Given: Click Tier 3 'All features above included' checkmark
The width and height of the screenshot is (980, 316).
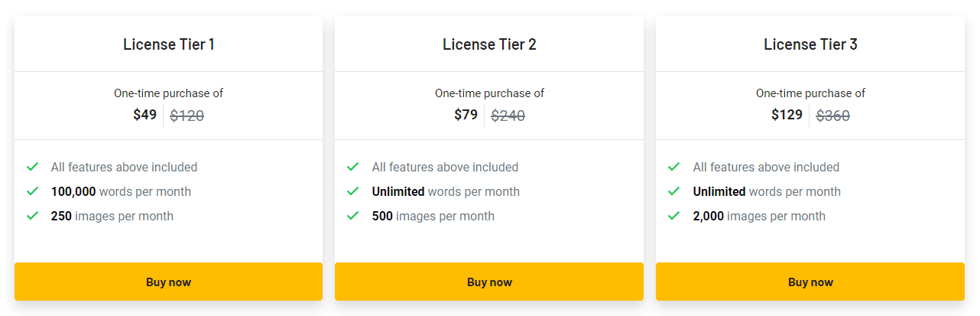Looking at the screenshot, I should [x=674, y=167].
